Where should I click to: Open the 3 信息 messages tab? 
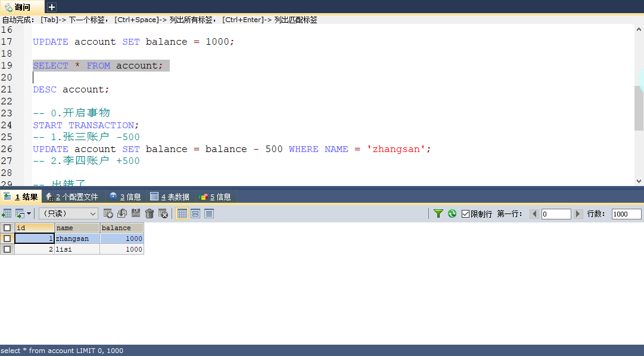coord(126,197)
